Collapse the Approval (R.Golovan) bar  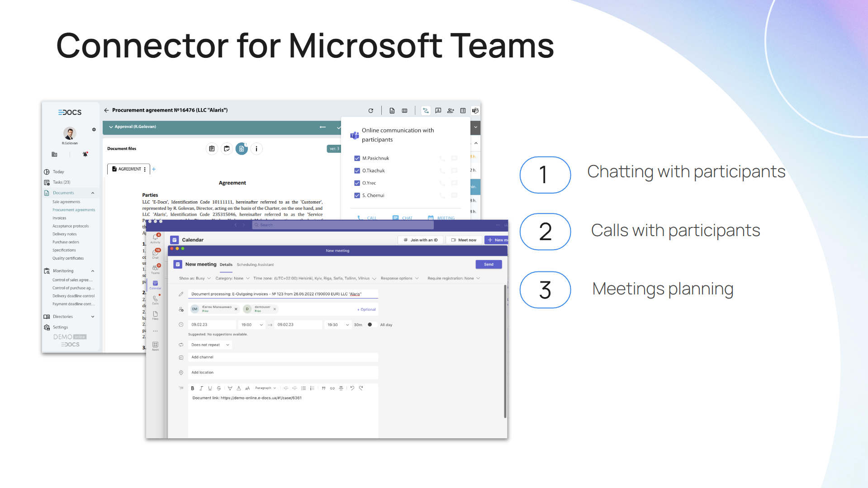pyautogui.click(x=111, y=127)
